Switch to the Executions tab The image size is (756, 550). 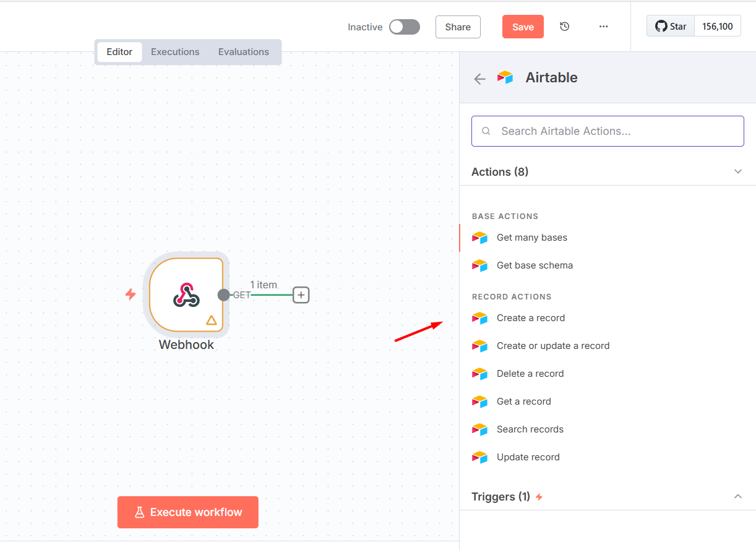(x=174, y=52)
